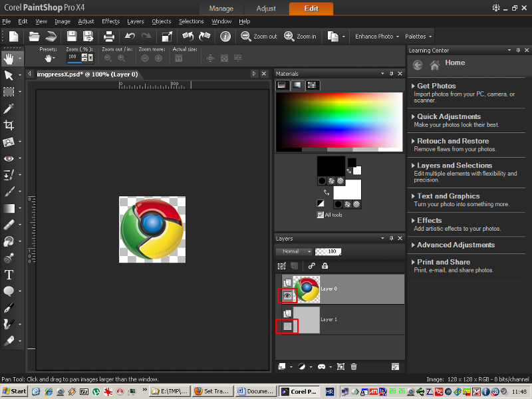This screenshot has width=532, height=399.
Task: Hide Layer 0 using the eye icon
Action: tap(287, 295)
